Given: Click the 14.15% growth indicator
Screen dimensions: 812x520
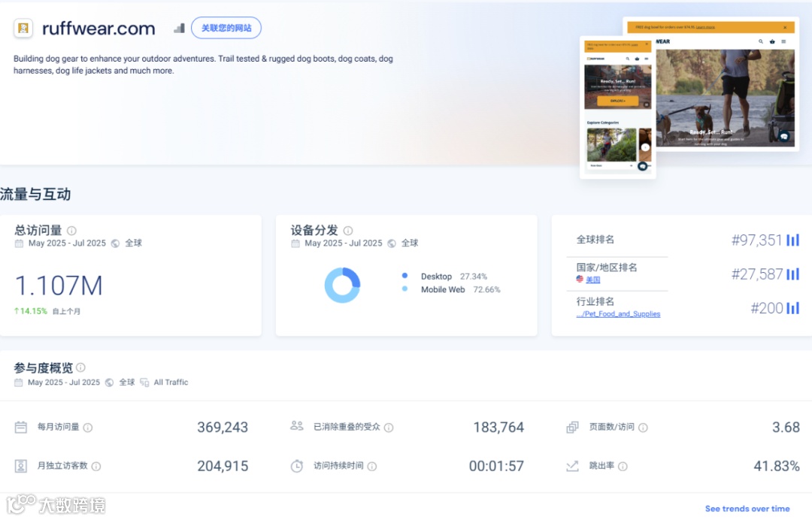Looking at the screenshot, I should tap(31, 311).
